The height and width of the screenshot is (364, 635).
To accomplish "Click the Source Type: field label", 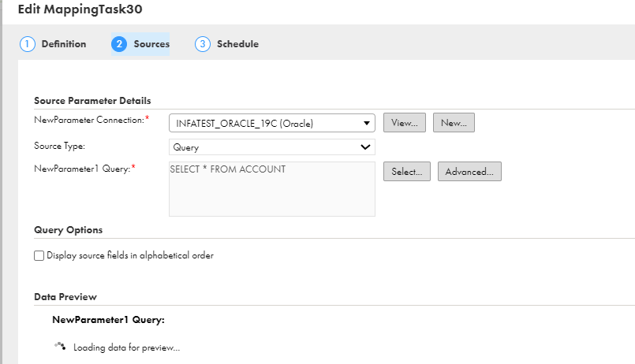I will [x=59, y=146].
